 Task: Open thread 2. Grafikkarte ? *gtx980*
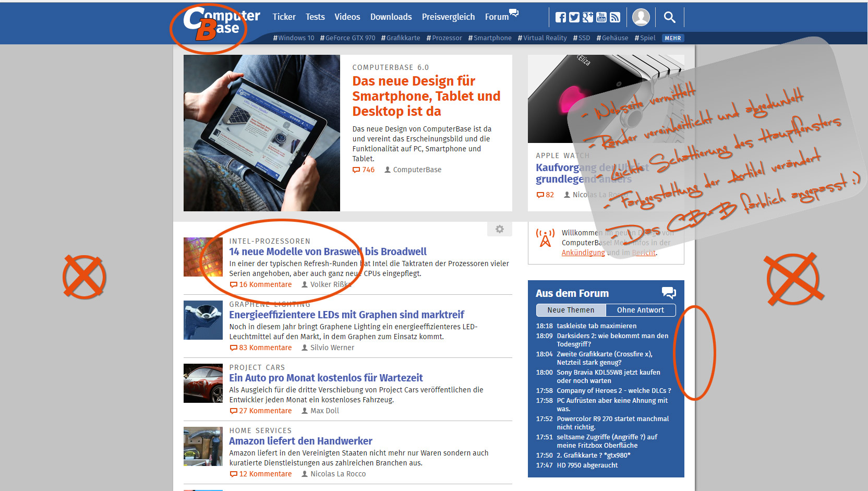click(594, 455)
